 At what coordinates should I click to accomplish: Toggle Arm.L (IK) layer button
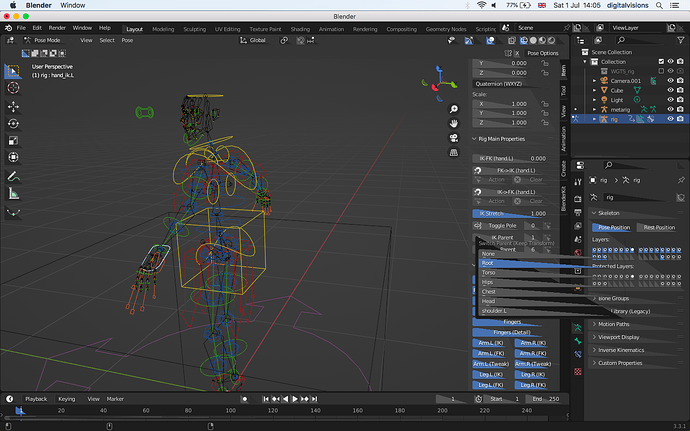coord(491,343)
